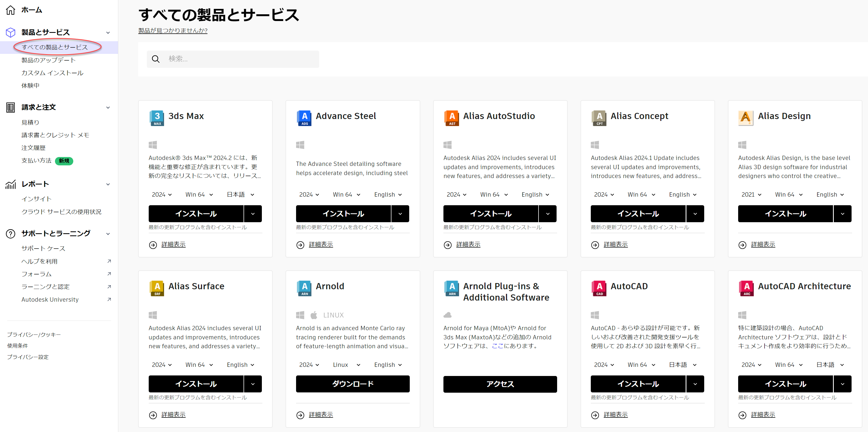This screenshot has width=868, height=432.
Task: Click circled arrow icon on AutoCAD details
Action: 595,415
